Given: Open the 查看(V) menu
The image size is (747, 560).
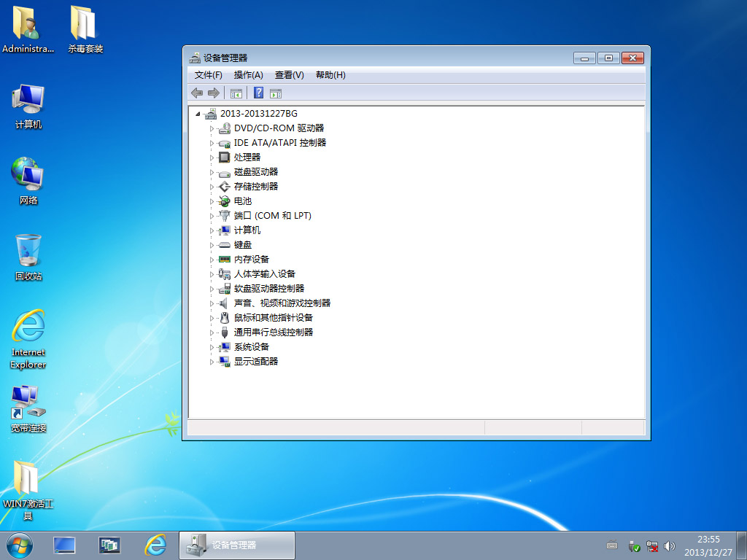Looking at the screenshot, I should click(x=289, y=75).
